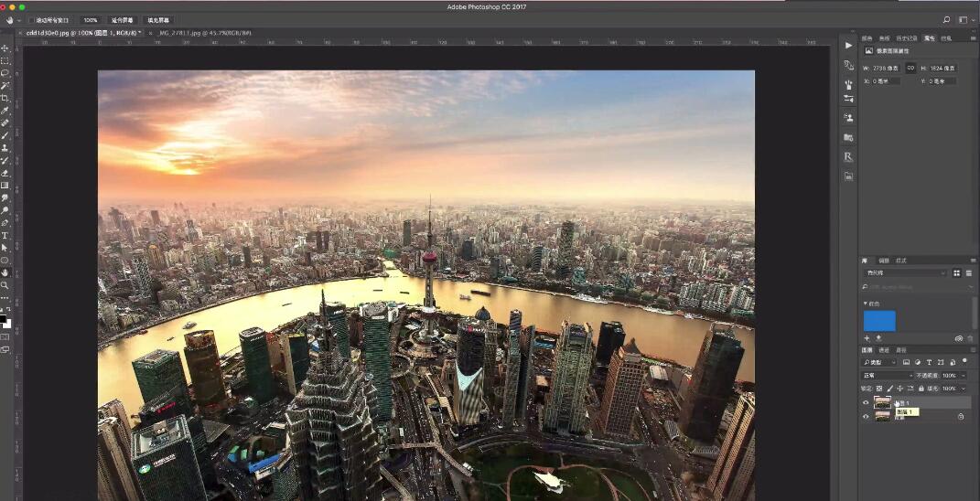This screenshot has height=501, width=980.
Task: Open the layer blend mode dropdown
Action: (888, 376)
